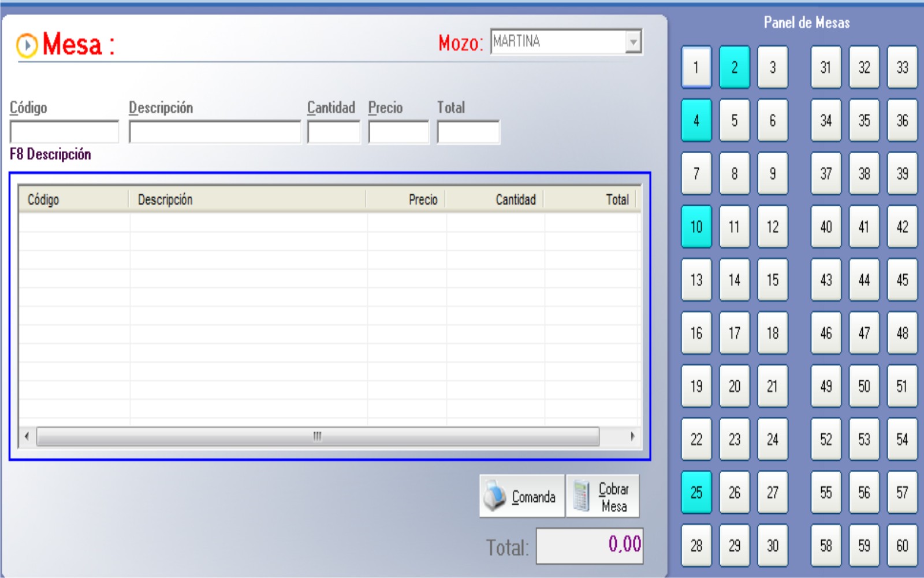Screen dimensions: 924x578
Task: Click in the Código input field
Action: [x=64, y=132]
